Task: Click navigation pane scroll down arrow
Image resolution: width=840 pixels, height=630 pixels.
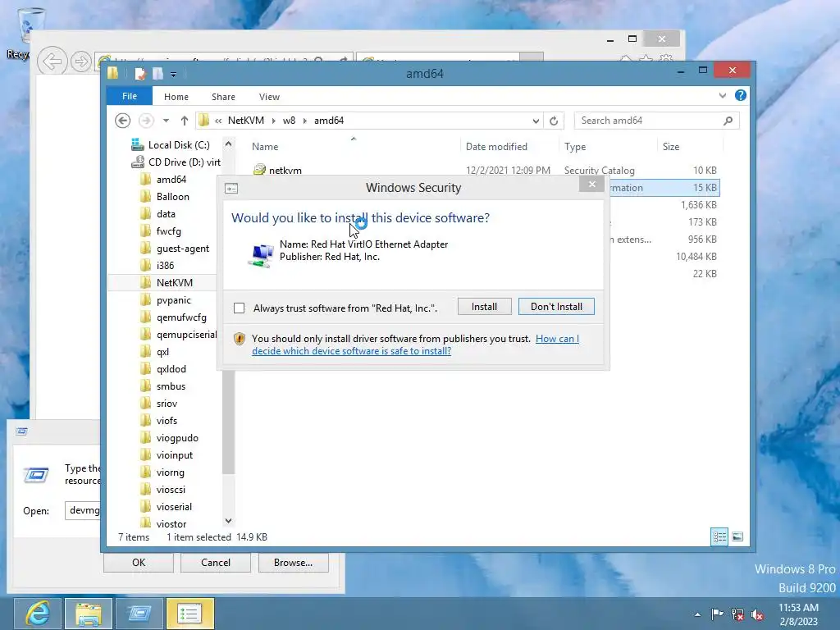Action: click(x=228, y=521)
